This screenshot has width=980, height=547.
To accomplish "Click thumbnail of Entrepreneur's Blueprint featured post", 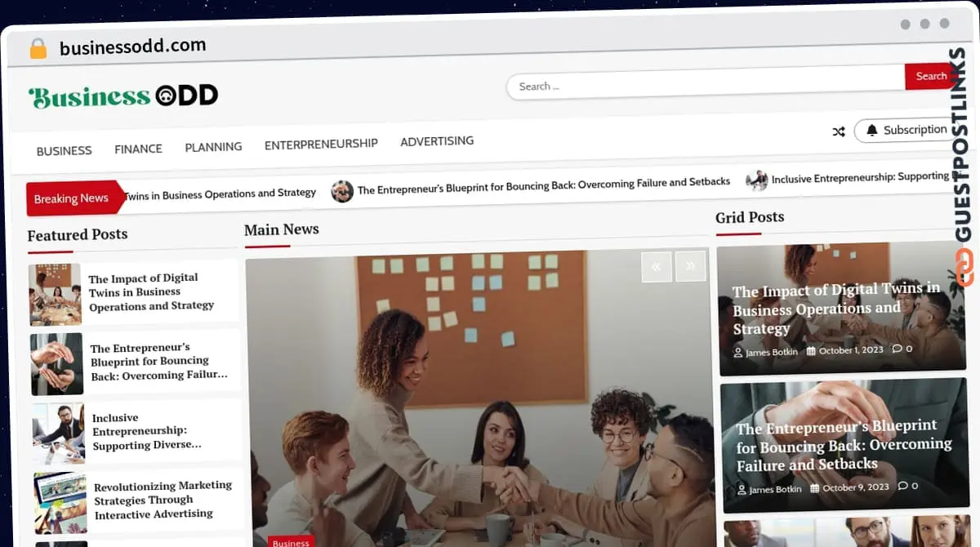I will (x=57, y=364).
